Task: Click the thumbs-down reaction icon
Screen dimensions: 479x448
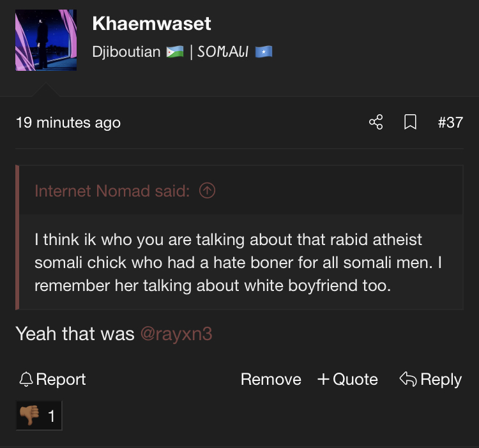Action: click(x=29, y=417)
